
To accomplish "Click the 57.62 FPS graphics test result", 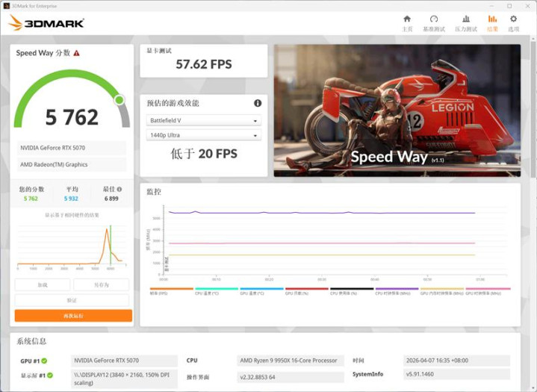I will point(204,64).
